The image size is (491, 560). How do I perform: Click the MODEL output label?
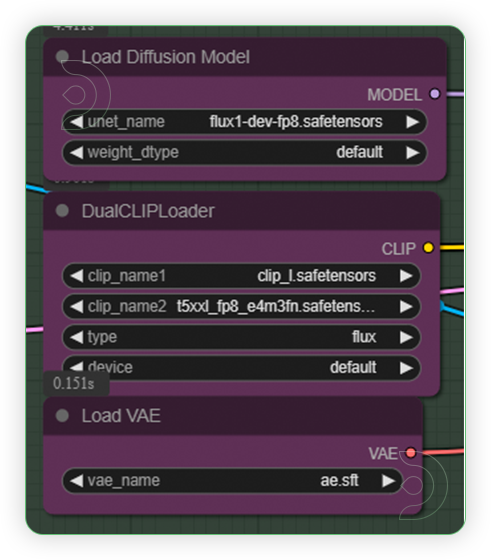click(x=395, y=95)
